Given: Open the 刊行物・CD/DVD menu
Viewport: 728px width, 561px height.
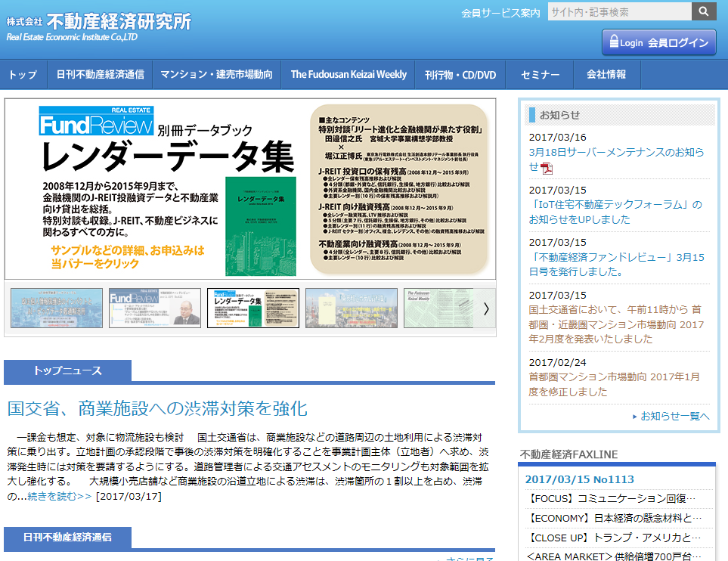Looking at the screenshot, I should click(461, 74).
